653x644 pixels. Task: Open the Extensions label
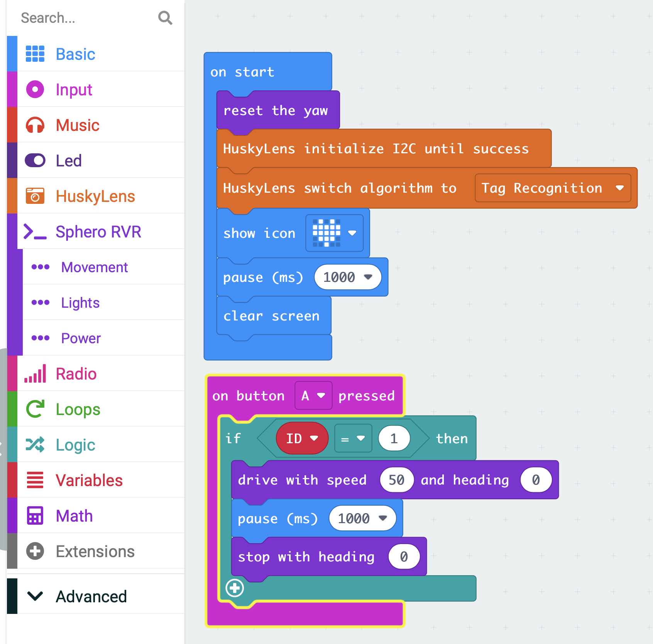(x=95, y=551)
